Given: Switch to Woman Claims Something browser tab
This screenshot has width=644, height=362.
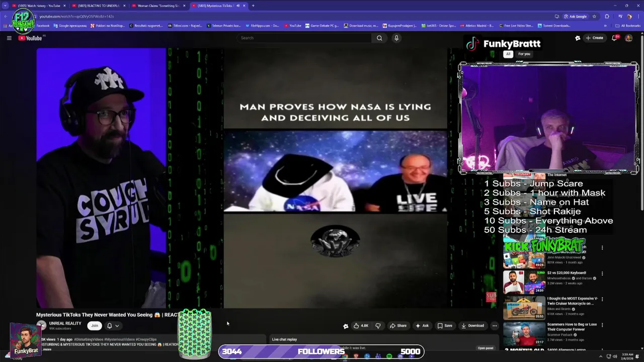Looking at the screenshot, I should [158, 6].
